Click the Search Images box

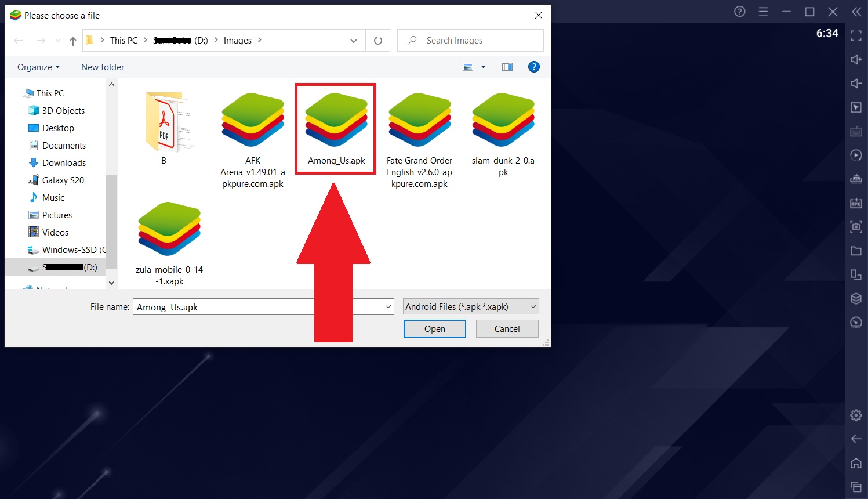470,41
